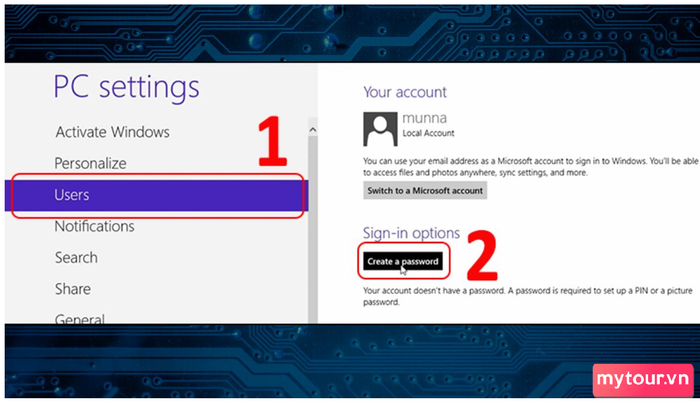Click the 'munna' account name
The width and height of the screenshot is (700, 405).
coord(424,118)
